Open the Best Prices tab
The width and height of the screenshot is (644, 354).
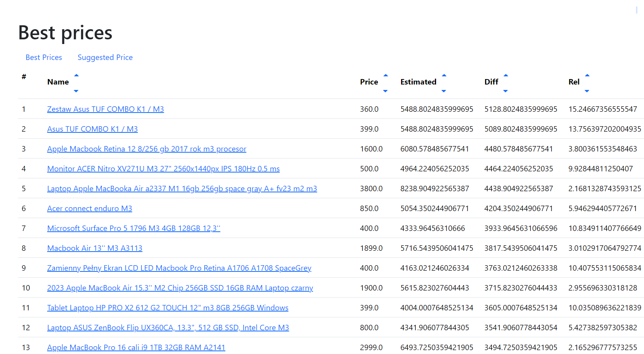44,57
